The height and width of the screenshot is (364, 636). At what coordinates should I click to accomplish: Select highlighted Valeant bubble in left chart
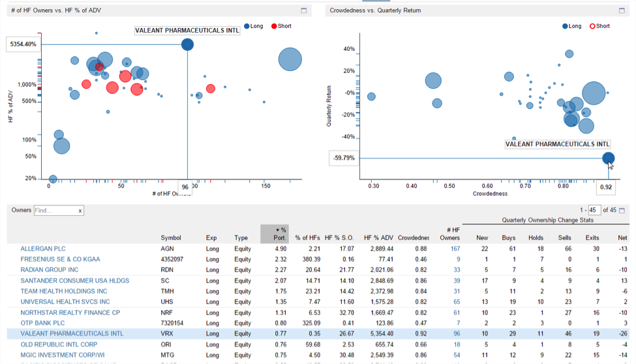click(x=187, y=44)
